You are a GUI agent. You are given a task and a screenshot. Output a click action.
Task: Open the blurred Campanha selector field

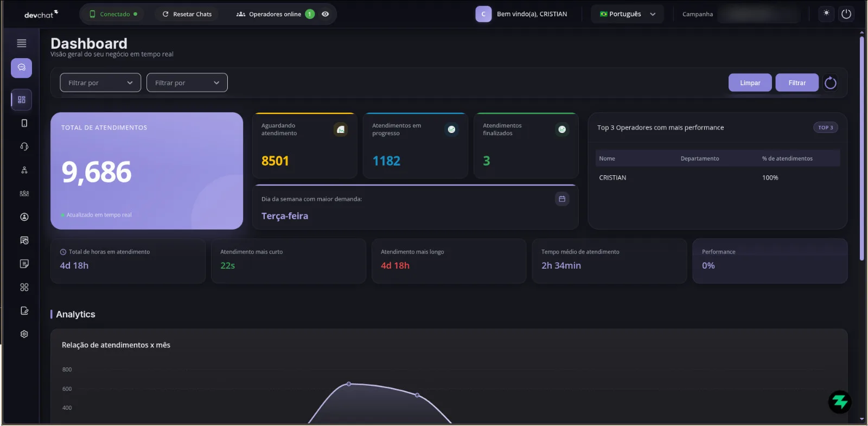(x=759, y=14)
